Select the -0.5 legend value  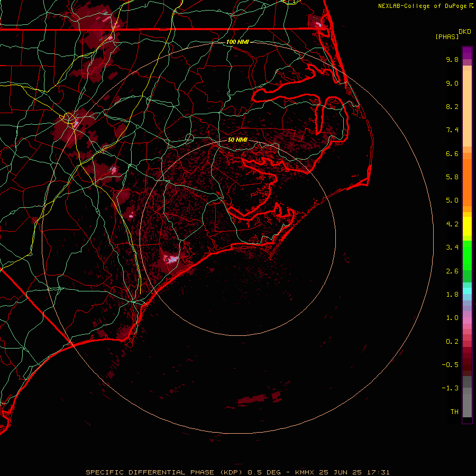(x=450, y=365)
